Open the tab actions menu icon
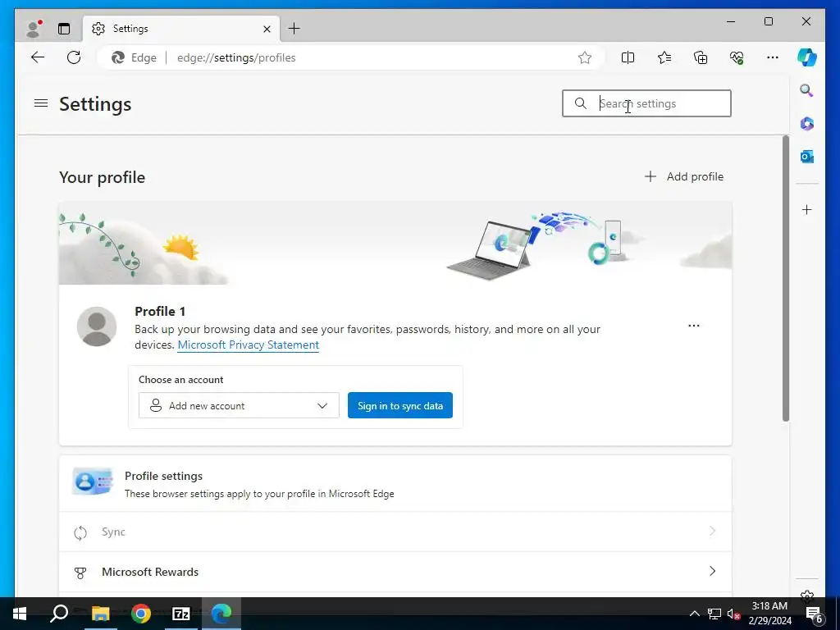The image size is (840, 630). (64, 29)
